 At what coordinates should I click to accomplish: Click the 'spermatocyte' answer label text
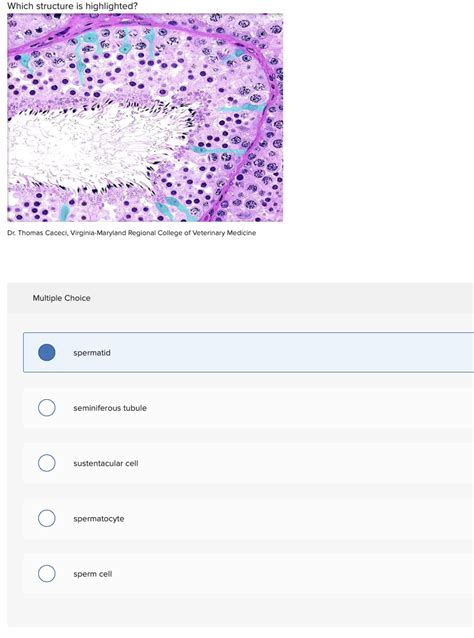click(x=99, y=519)
